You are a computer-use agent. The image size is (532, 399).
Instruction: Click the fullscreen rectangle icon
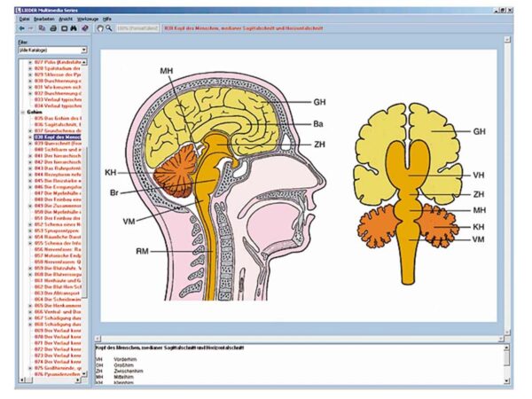(64, 28)
